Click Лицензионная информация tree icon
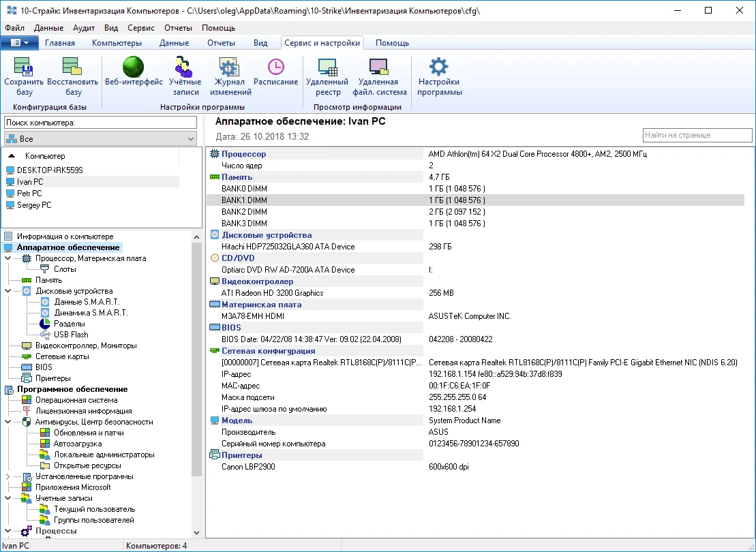 coord(27,411)
